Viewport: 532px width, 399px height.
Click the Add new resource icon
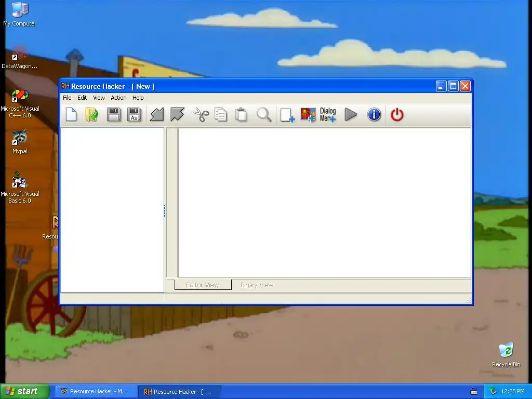pos(287,115)
